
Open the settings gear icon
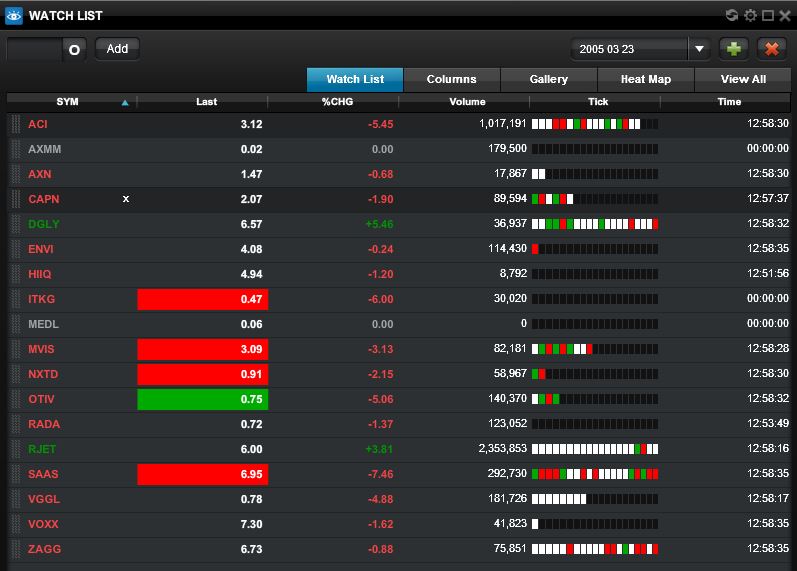click(750, 15)
